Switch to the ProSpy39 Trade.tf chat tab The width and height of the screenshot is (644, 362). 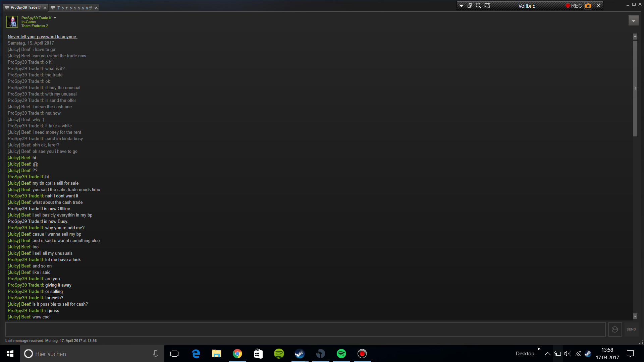pyautogui.click(x=25, y=7)
